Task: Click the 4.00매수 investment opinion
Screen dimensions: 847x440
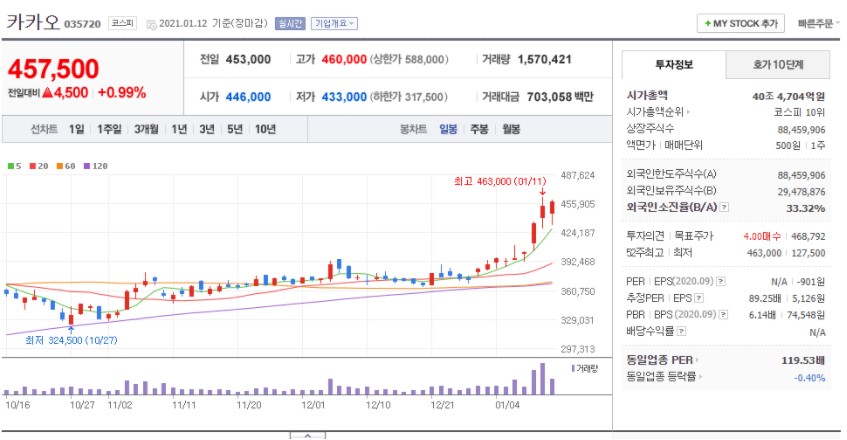Action: (762, 236)
